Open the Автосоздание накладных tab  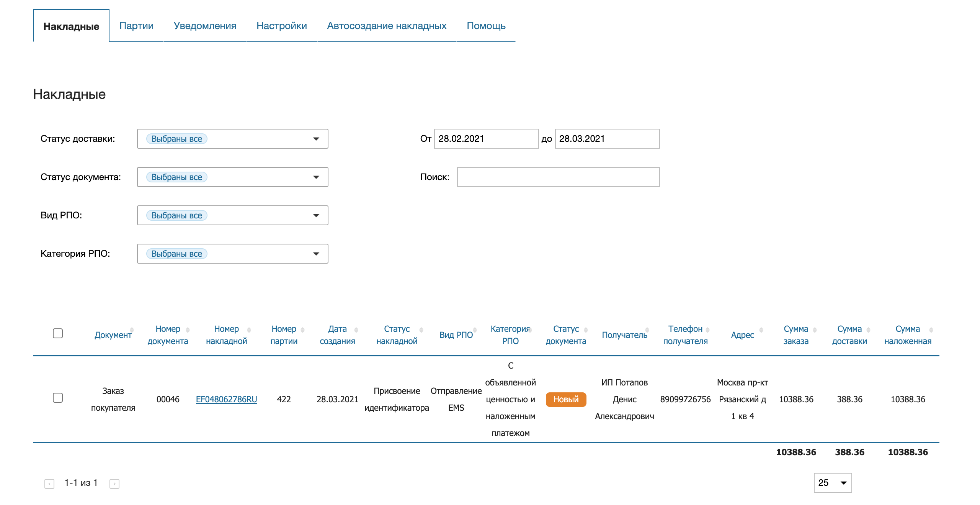(x=387, y=26)
